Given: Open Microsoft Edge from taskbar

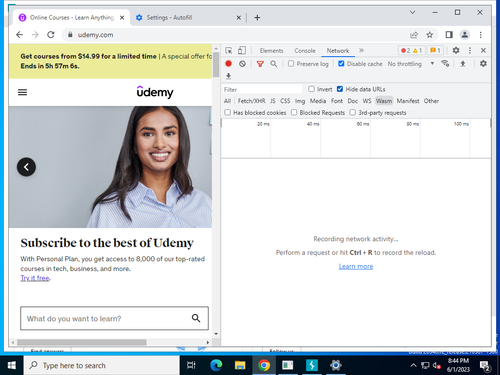Looking at the screenshot, I should click(x=216, y=365).
